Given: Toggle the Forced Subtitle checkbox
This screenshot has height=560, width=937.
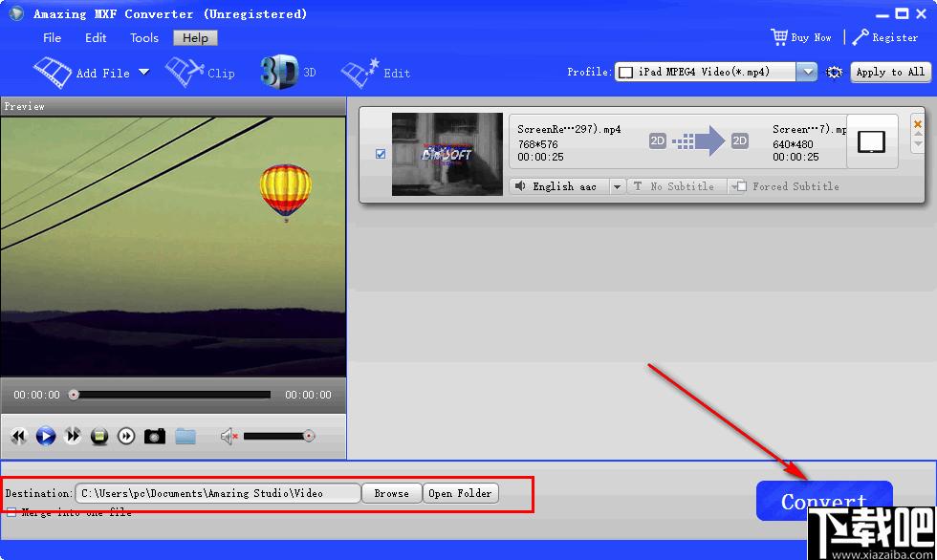Looking at the screenshot, I should 739,186.
